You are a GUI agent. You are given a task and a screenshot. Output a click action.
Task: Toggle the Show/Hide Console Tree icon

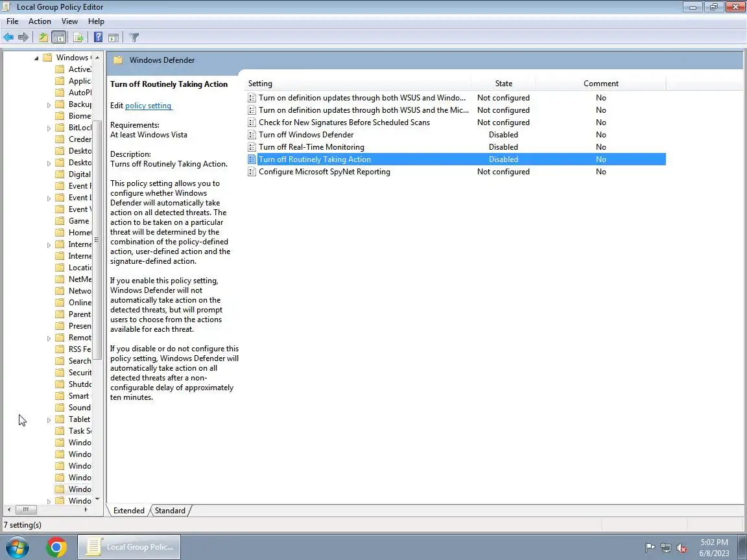(x=58, y=37)
